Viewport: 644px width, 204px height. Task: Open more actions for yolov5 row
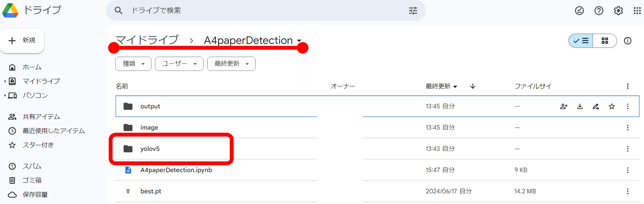(x=628, y=149)
